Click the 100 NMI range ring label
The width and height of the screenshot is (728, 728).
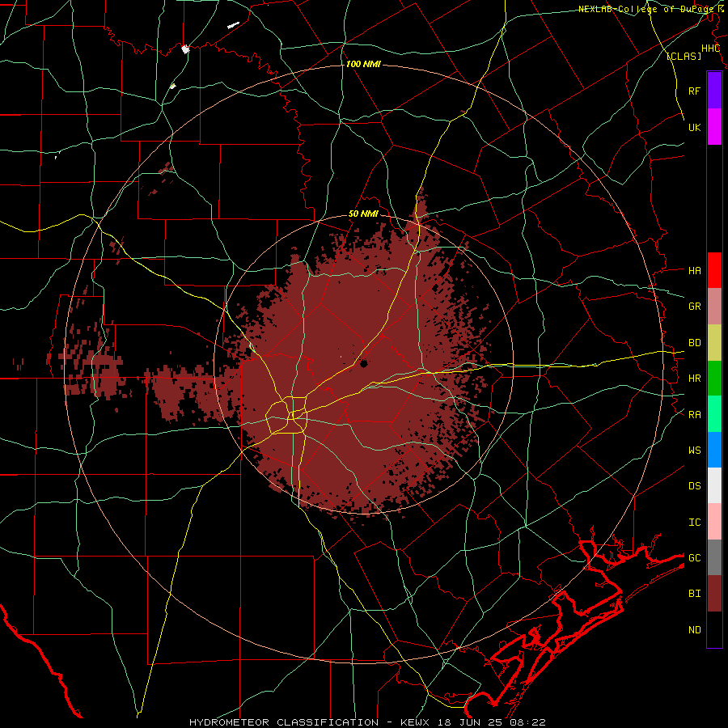tap(363, 64)
